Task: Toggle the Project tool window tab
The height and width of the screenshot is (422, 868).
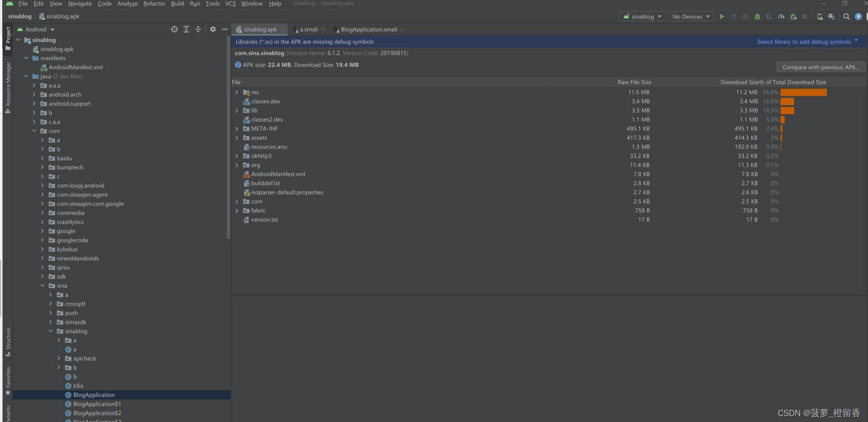Action: pos(8,38)
